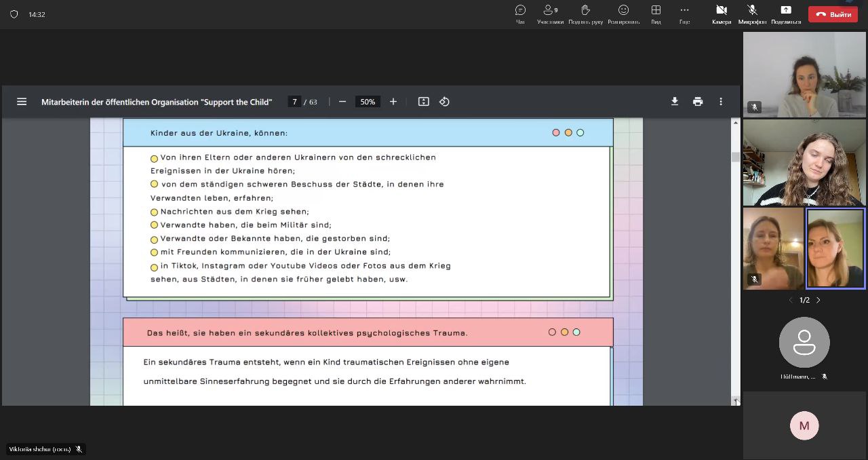Toggle fit to page in PDF viewer
The image size is (868, 460).
point(424,102)
